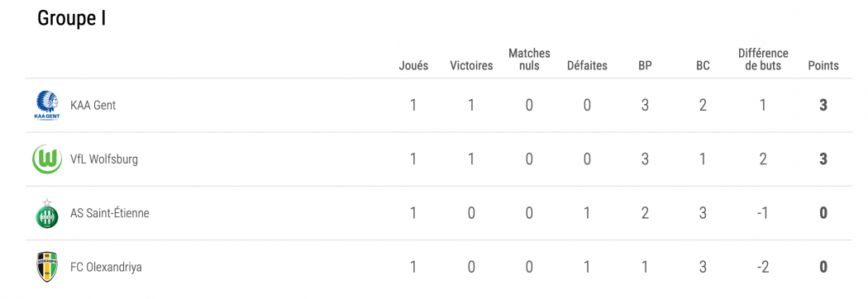Click the BC column header

coord(703,66)
